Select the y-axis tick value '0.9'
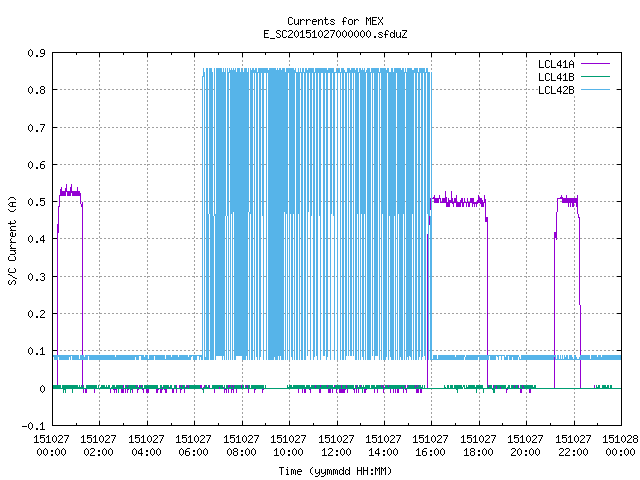 coord(36,53)
